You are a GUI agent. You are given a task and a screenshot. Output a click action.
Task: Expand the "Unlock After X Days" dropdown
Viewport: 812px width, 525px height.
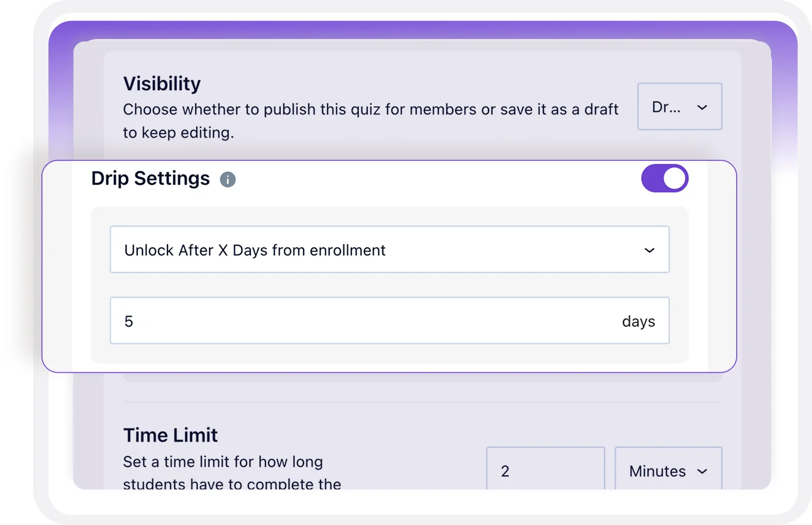tap(389, 250)
